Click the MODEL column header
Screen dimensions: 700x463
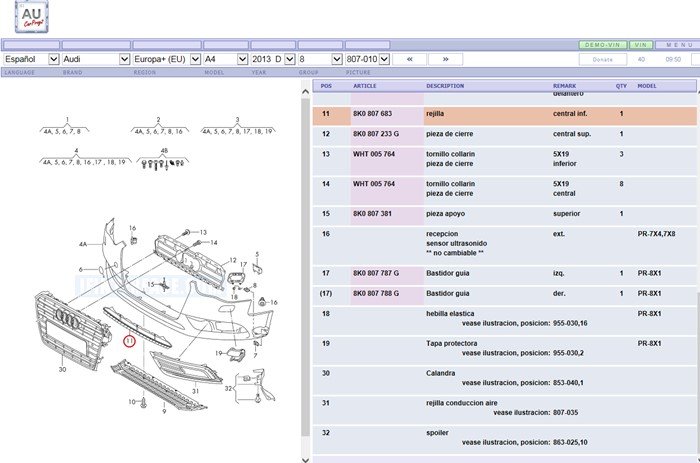[647, 86]
